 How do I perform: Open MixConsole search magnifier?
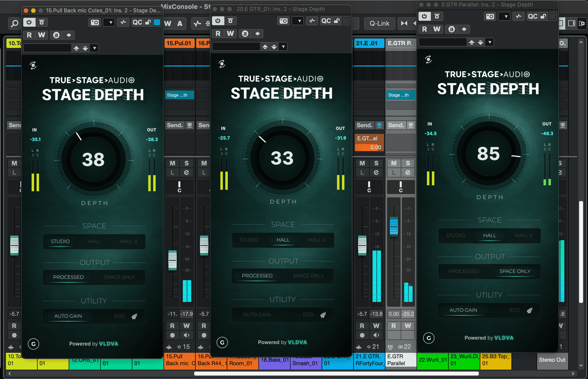pos(15,24)
